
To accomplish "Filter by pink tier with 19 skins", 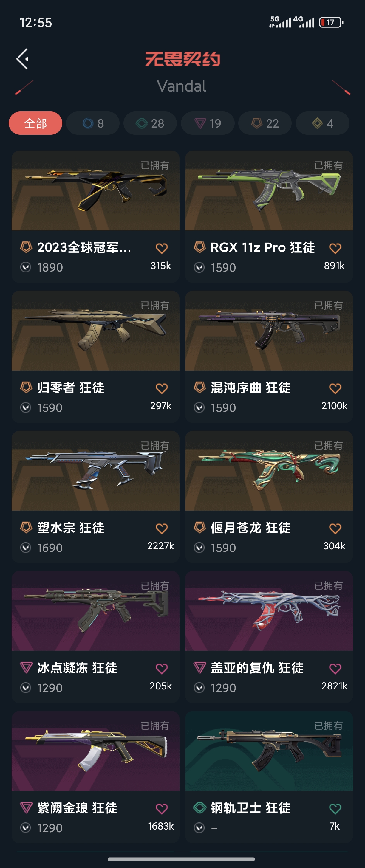I will point(208,123).
